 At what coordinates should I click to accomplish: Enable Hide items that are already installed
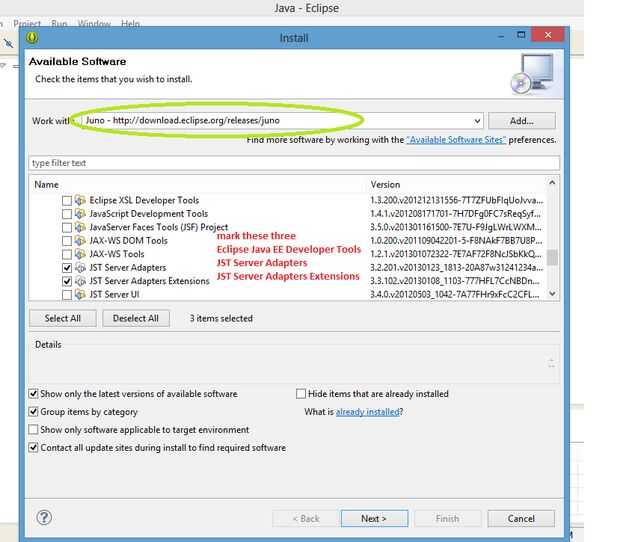click(x=301, y=394)
